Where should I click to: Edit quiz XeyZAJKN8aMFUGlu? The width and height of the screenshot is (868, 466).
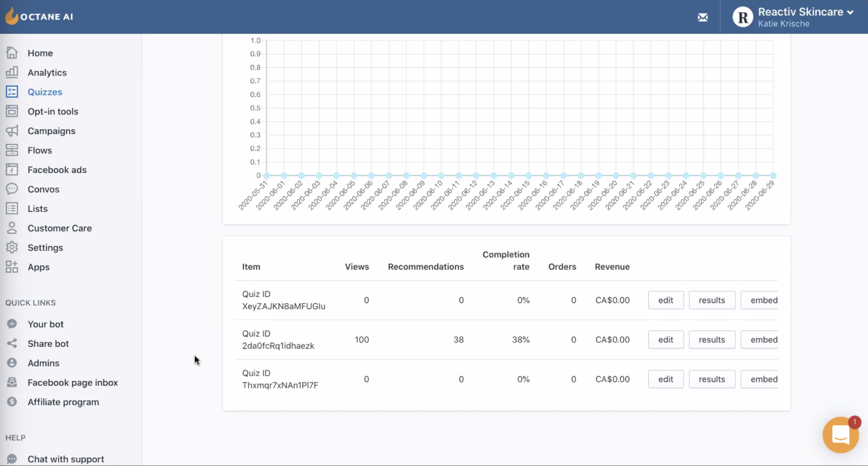tap(665, 300)
